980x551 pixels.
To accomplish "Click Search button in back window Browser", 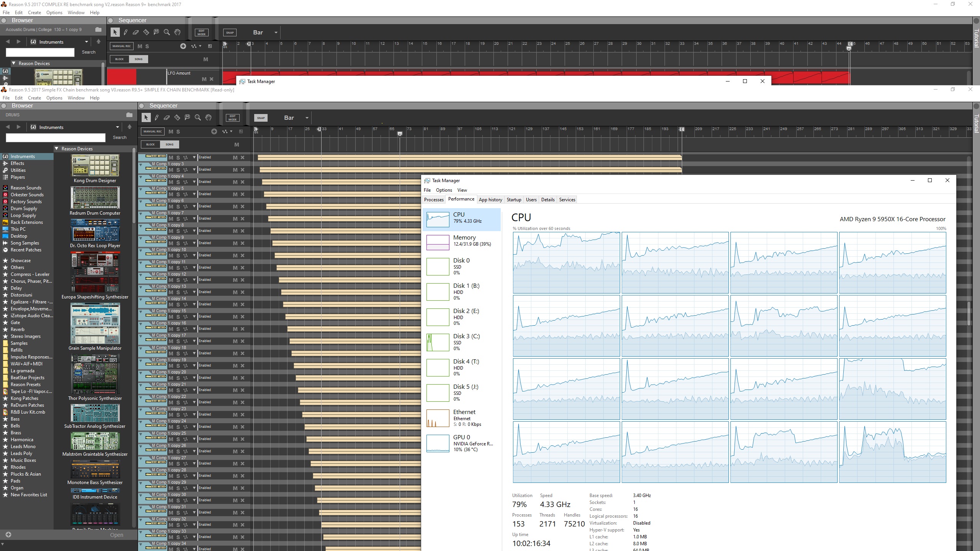I will 88,52.
